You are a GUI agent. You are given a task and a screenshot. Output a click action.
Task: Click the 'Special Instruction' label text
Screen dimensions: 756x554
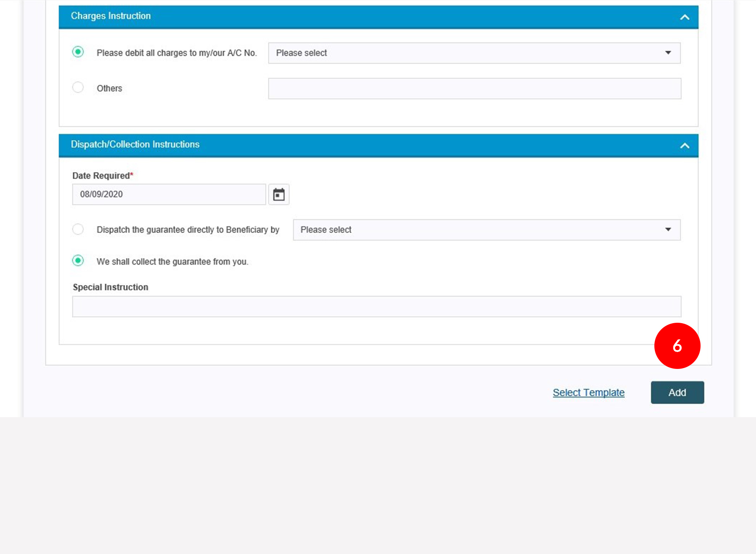pos(110,287)
